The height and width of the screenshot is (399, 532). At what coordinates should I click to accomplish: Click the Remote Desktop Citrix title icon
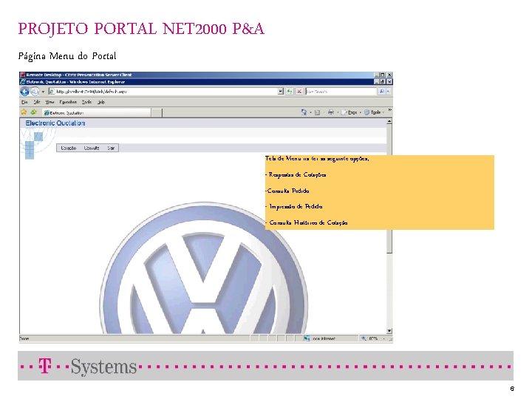[22, 75]
